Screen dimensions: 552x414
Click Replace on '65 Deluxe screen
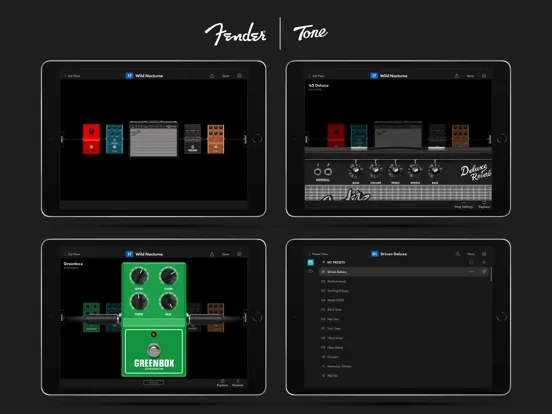click(484, 205)
